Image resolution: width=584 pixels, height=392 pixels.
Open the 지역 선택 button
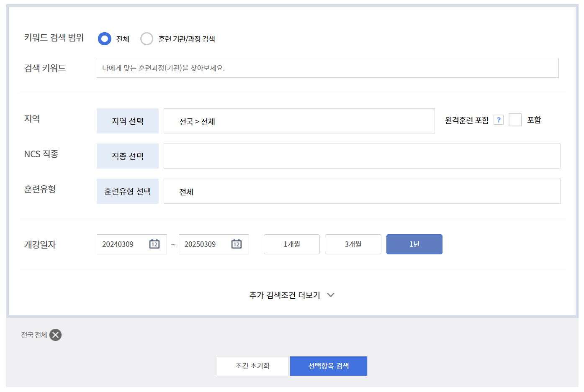[x=128, y=121]
